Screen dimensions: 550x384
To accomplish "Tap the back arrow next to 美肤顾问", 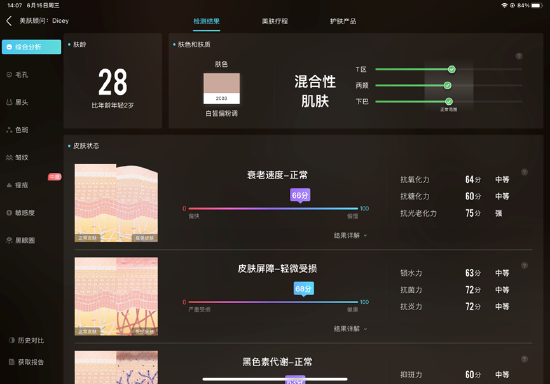I will coord(9,21).
